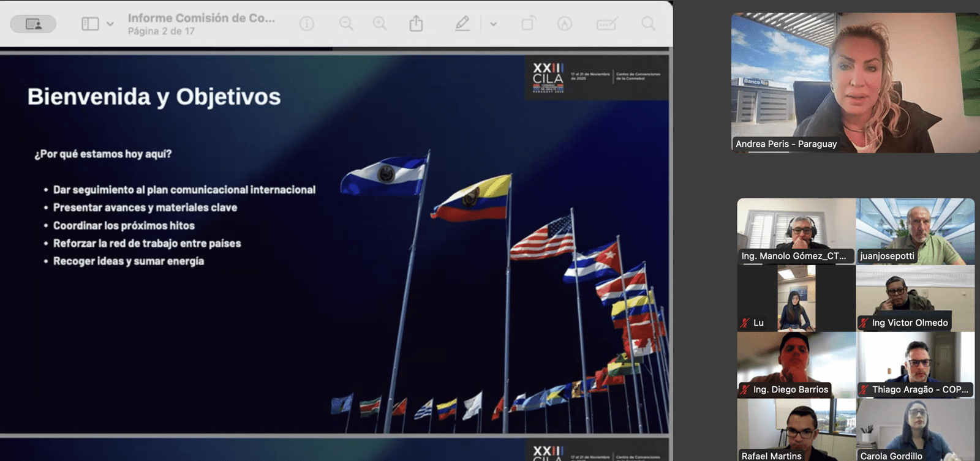Image resolution: width=980 pixels, height=461 pixels.
Task: Show the document info inspector
Action: pos(307,24)
